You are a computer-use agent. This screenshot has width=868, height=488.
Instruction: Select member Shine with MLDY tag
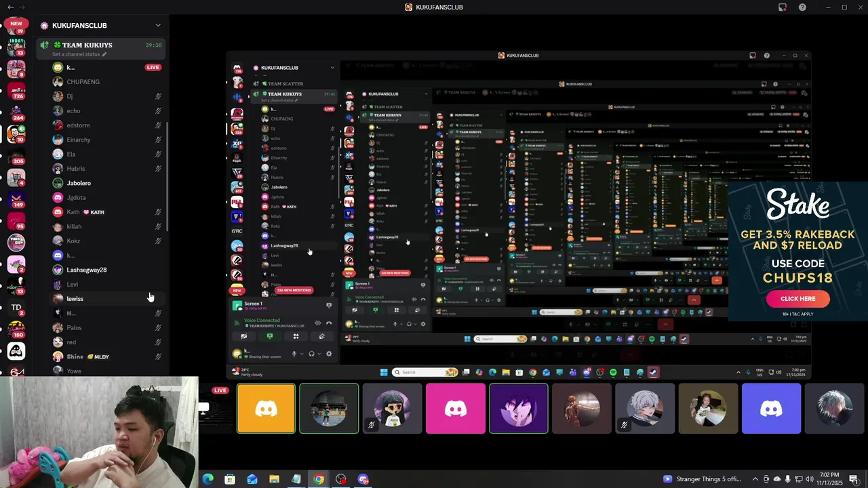tap(108, 357)
